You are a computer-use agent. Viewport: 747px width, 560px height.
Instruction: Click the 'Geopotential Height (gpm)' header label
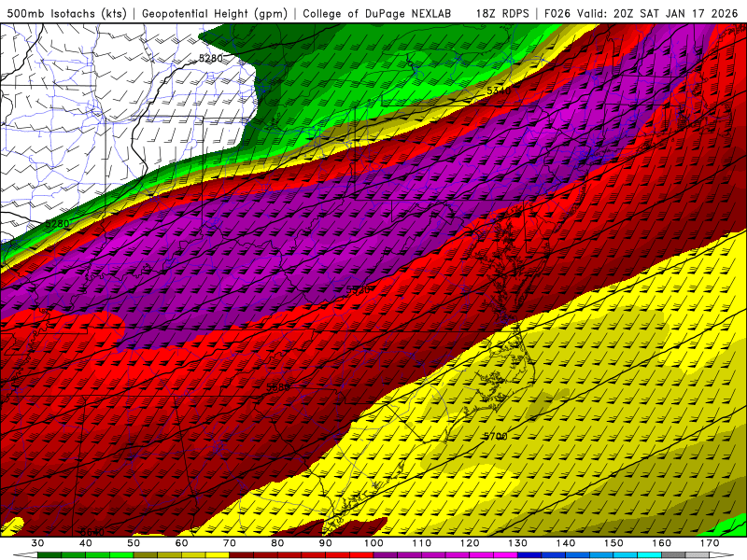[215, 13]
